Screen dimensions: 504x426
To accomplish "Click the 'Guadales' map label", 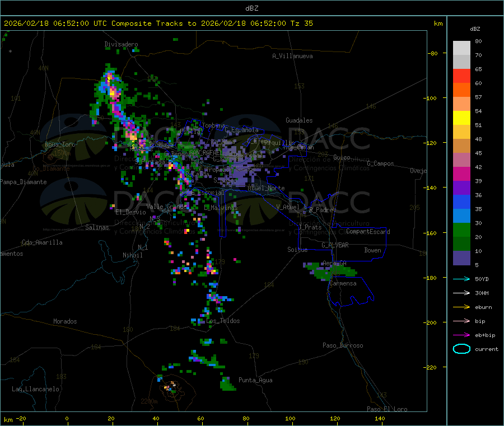I will coord(299,120).
